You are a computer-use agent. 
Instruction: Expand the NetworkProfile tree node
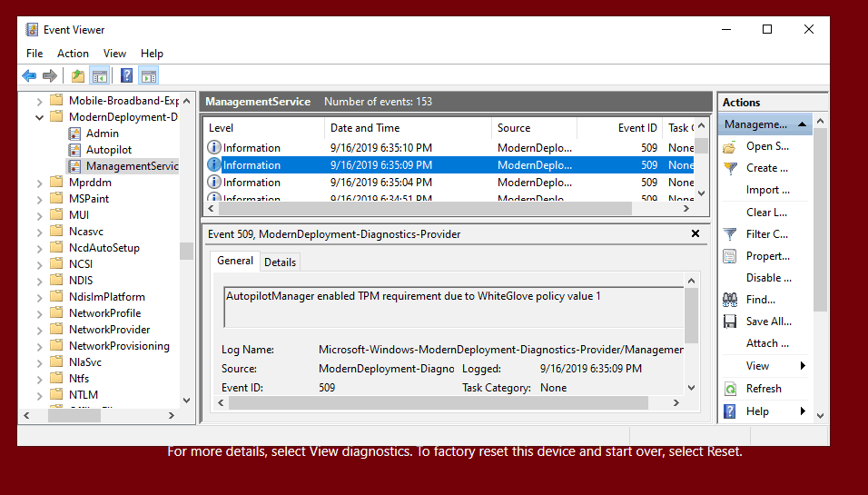(x=39, y=314)
